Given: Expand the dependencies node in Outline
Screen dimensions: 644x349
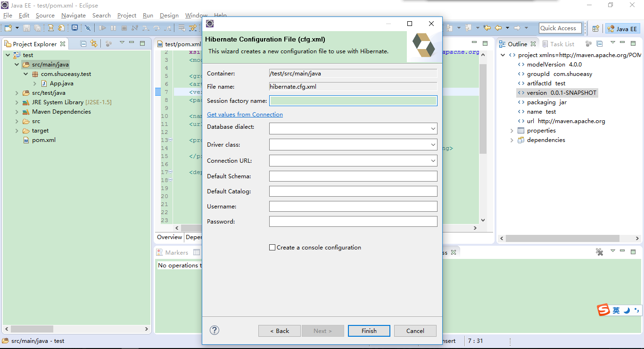Looking at the screenshot, I should pyautogui.click(x=512, y=140).
